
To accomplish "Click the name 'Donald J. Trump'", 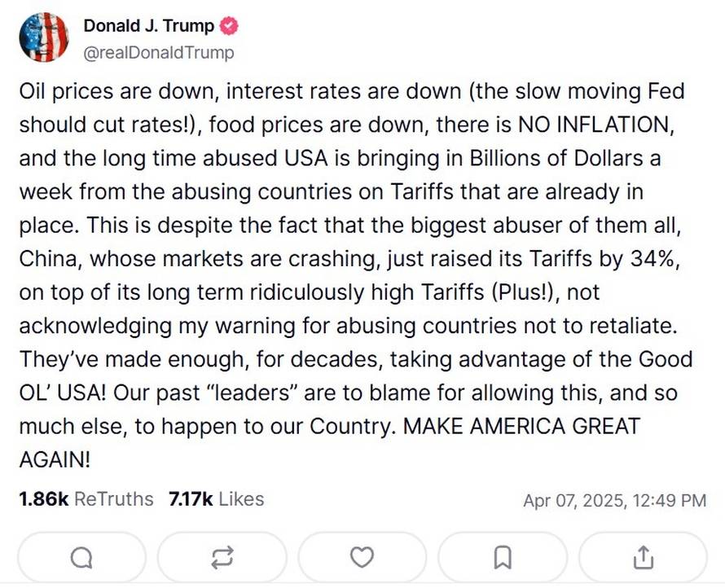I will [x=148, y=25].
